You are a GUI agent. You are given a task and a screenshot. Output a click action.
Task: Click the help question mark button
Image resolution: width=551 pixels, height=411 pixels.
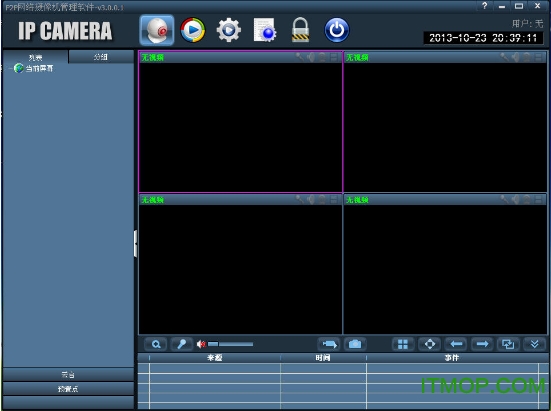point(485,6)
